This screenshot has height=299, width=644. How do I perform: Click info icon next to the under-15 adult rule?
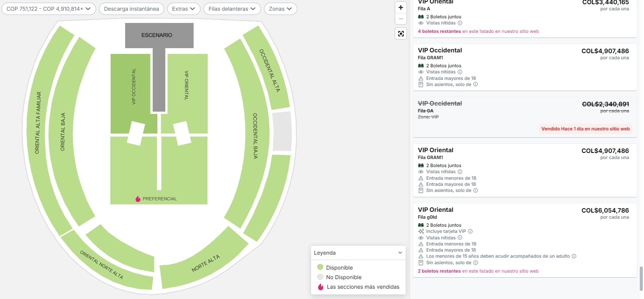(x=574, y=256)
